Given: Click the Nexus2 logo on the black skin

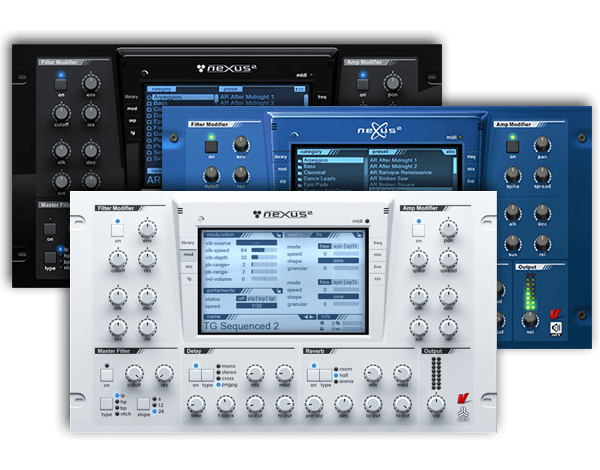Looking at the screenshot, I should 227,69.
